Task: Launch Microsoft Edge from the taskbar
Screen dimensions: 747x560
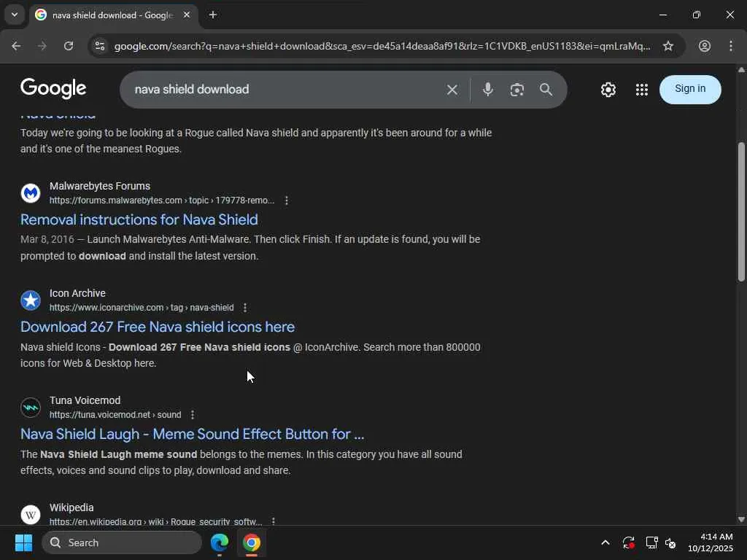Action: (220, 542)
